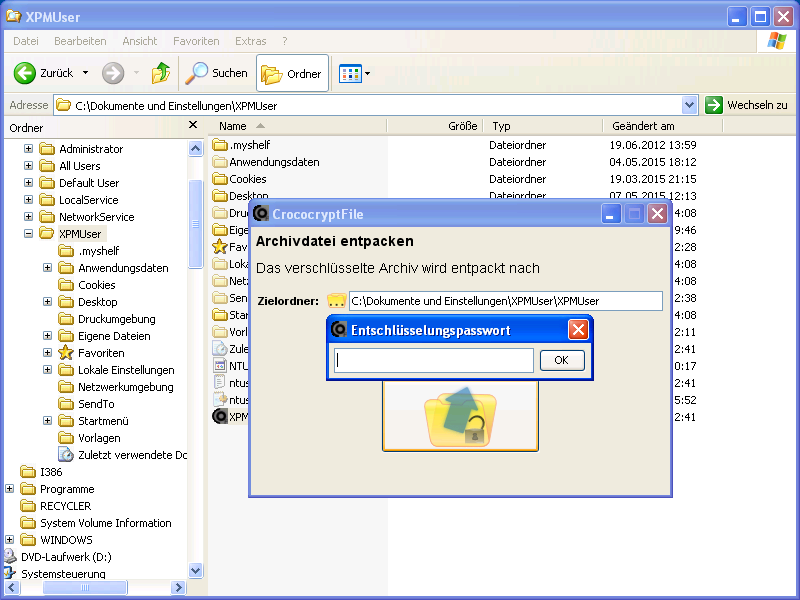Open the Favoriten menu
Viewport: 800px width, 600px height.
click(x=196, y=41)
